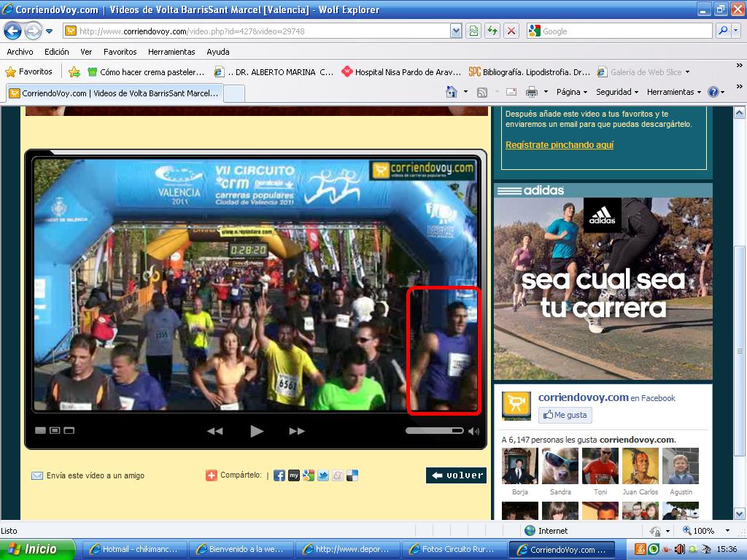Switch to medium video size

pos(55,430)
